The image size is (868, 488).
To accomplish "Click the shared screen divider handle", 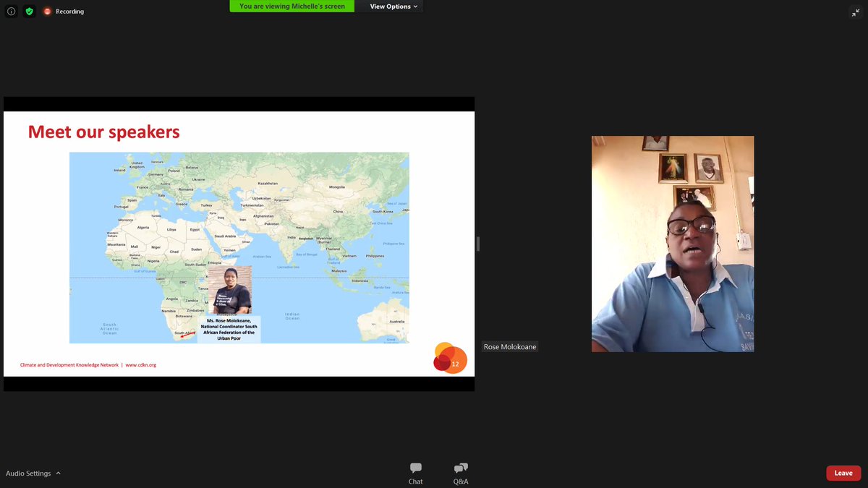I will (477, 244).
